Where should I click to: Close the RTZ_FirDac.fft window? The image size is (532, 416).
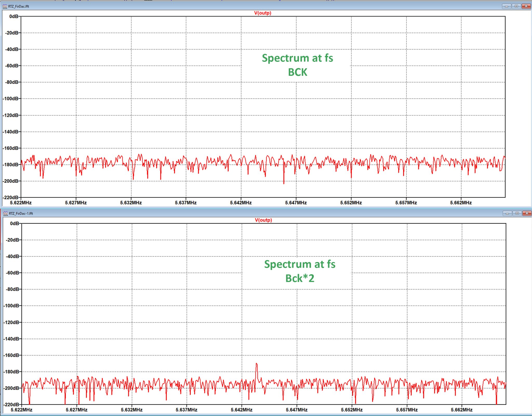526,6
